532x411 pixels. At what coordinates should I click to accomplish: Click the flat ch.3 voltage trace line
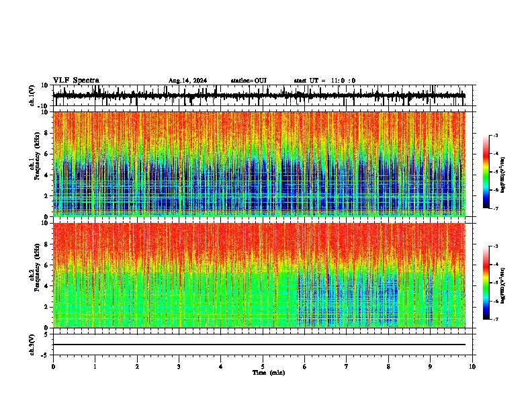tap(259, 345)
